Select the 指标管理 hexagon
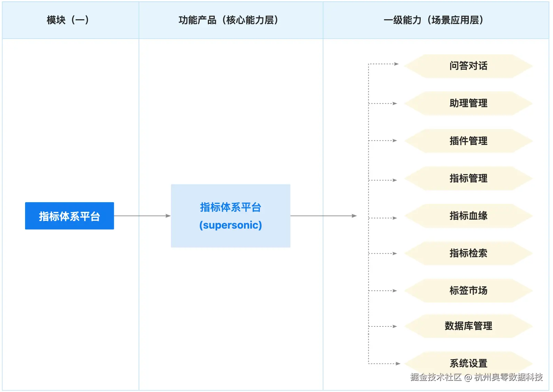The image size is (553, 392). 469,178
